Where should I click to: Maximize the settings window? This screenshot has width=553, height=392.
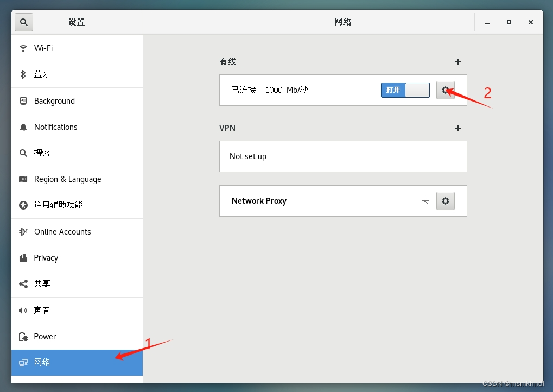[x=509, y=22]
